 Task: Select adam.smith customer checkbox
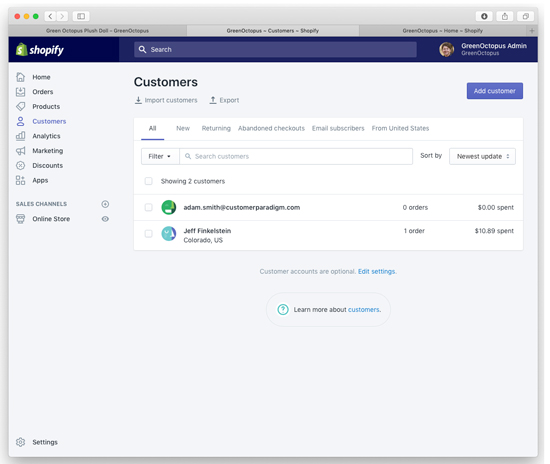[x=149, y=207]
